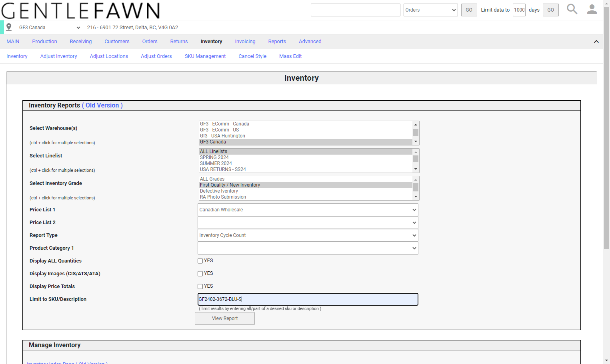Image resolution: width=610 pixels, height=364 pixels.
Task: Open the magnifier search icon
Action: tap(572, 9)
